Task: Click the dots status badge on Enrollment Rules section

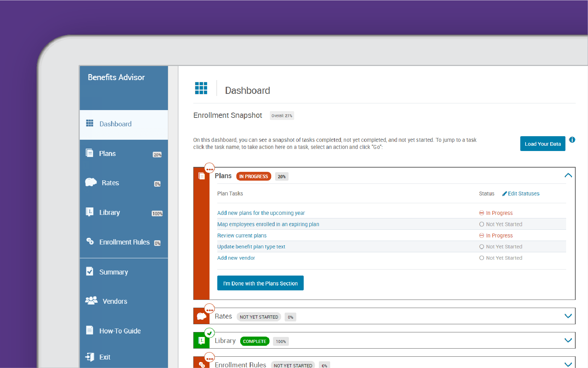Action: (x=210, y=357)
